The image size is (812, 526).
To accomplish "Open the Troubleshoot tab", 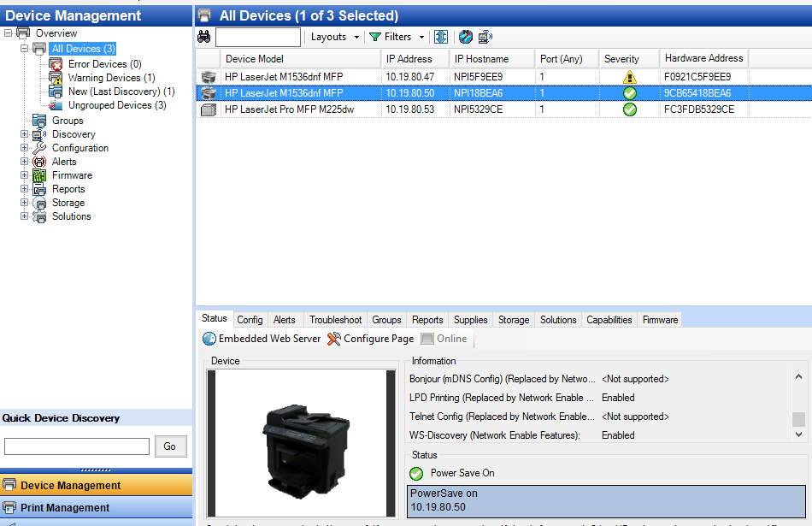I will (335, 320).
